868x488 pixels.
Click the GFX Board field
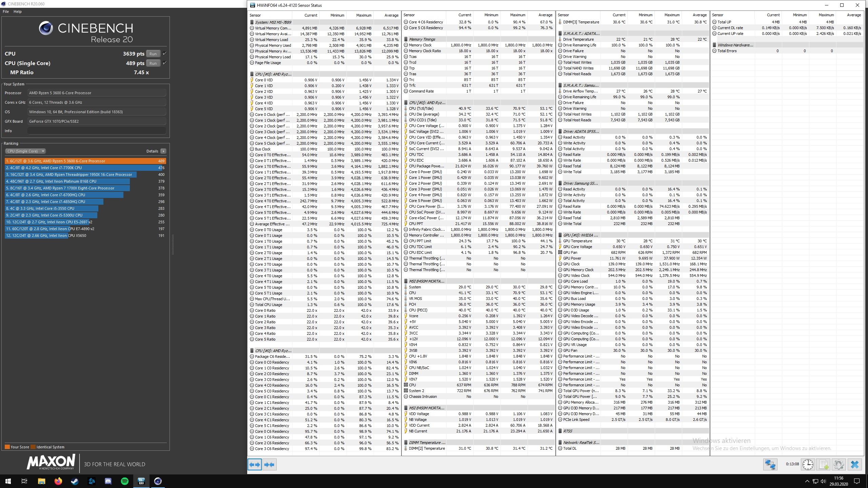(x=97, y=121)
